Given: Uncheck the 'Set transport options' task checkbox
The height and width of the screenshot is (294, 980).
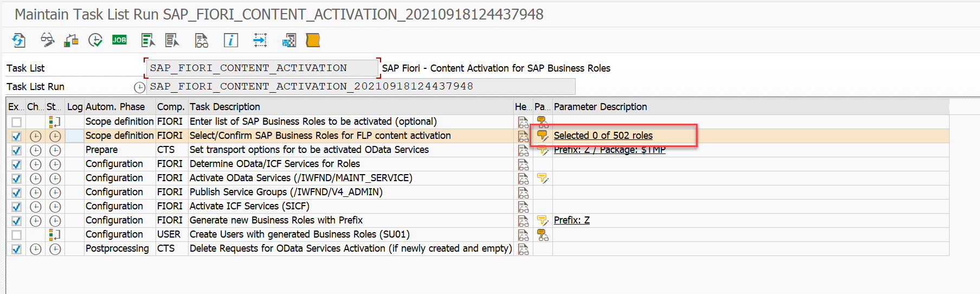Looking at the screenshot, I should (17, 150).
